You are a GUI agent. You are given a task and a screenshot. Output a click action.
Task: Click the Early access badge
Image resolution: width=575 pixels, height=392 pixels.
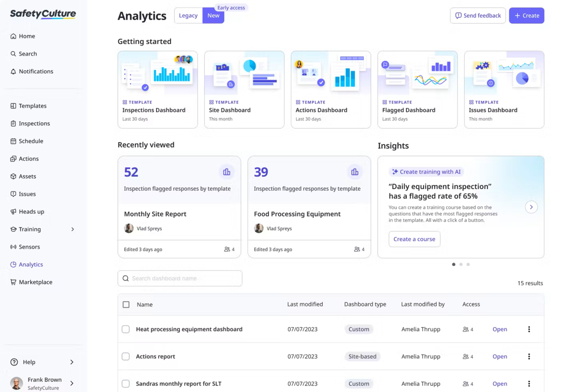pos(231,8)
